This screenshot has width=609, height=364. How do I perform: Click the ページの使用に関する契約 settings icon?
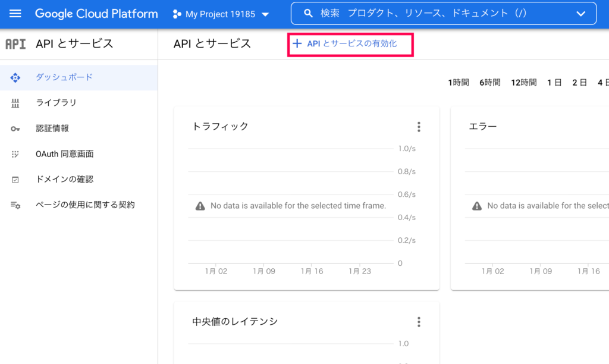[15, 205]
